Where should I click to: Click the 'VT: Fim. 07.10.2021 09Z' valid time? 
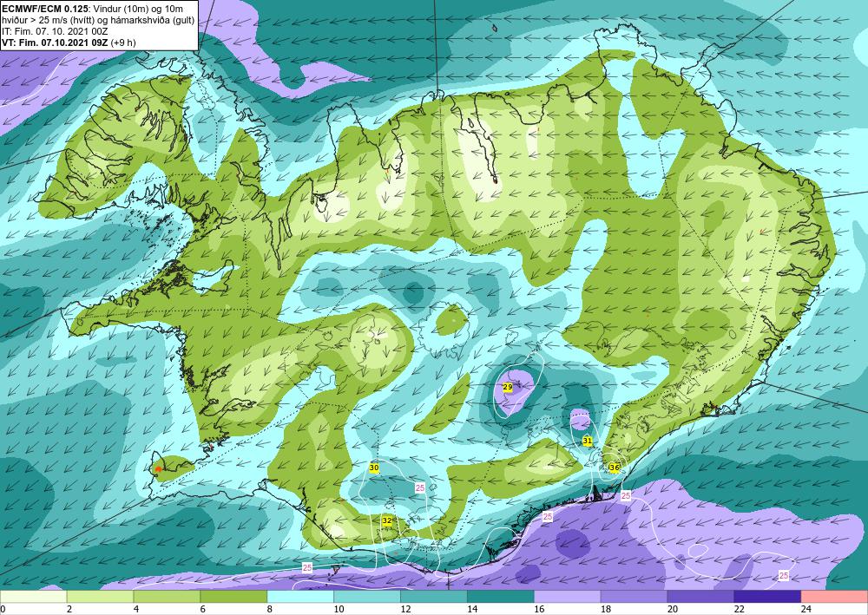click(x=56, y=42)
